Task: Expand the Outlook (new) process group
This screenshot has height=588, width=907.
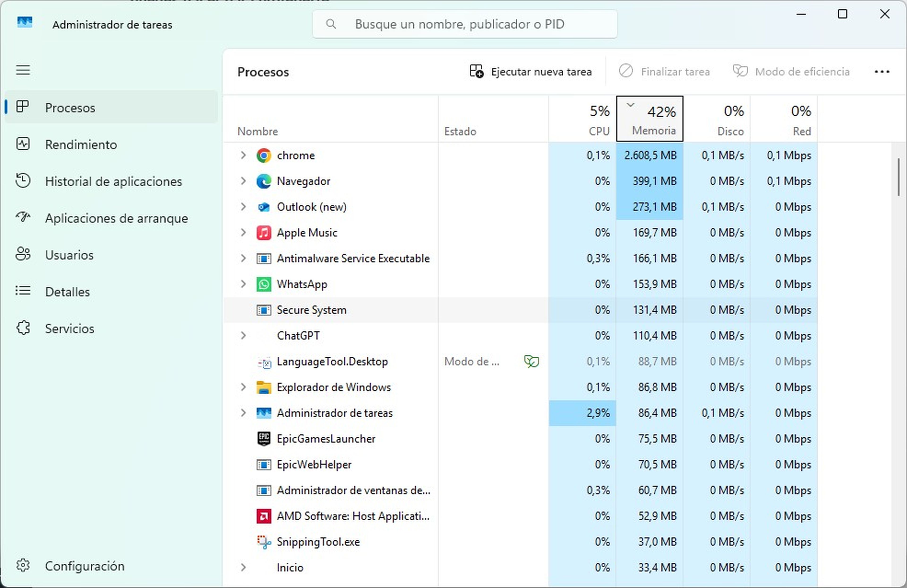Action: (x=243, y=207)
